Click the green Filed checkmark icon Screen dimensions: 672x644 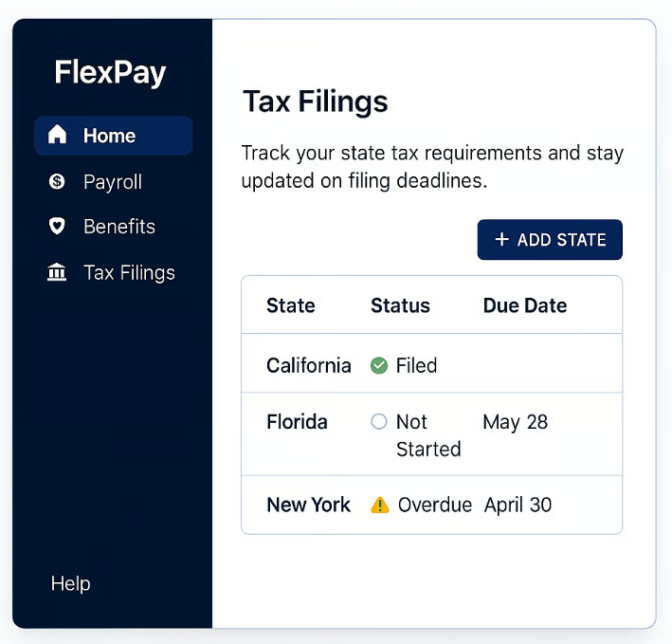(379, 365)
